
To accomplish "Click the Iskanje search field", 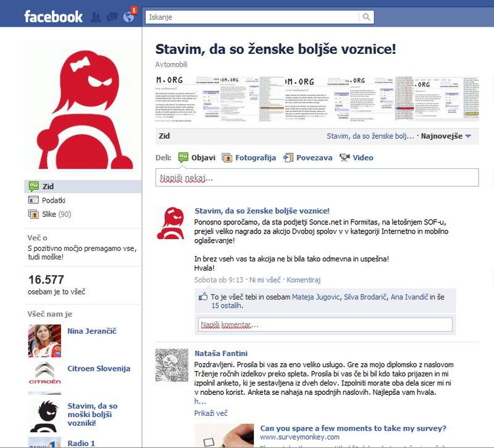I will pos(252,17).
